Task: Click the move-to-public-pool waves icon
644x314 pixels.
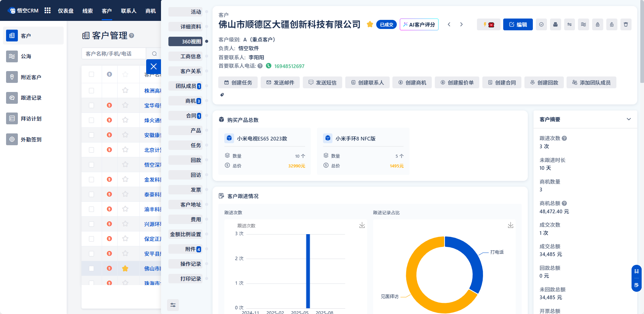Action: pyautogui.click(x=583, y=25)
